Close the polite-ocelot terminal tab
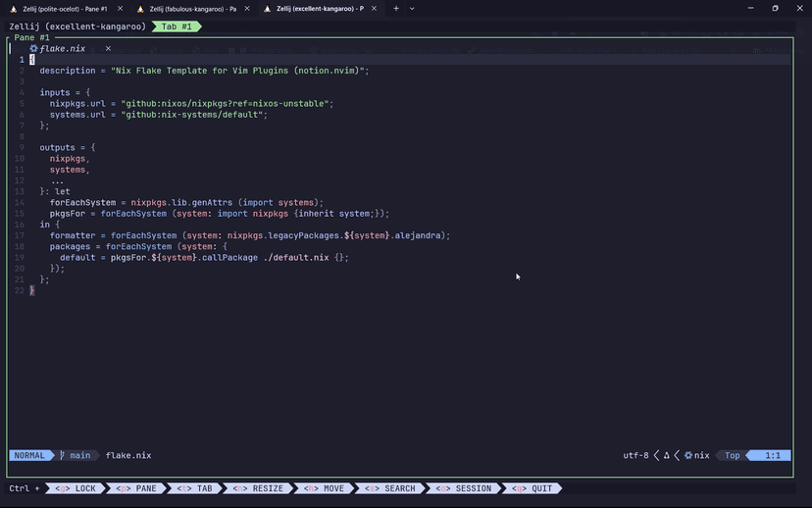Viewport: 812px width, 508px height. pos(121,8)
